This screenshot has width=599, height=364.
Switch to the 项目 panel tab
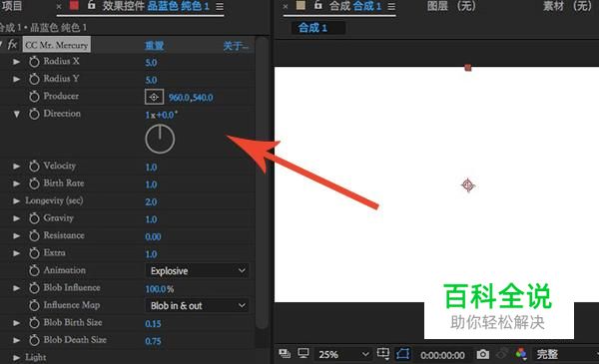tap(11, 6)
